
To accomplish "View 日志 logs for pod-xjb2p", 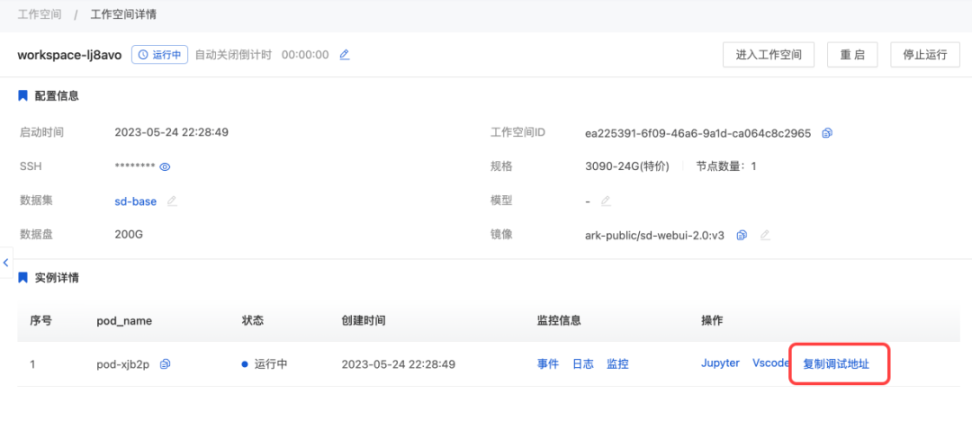I will coord(582,364).
